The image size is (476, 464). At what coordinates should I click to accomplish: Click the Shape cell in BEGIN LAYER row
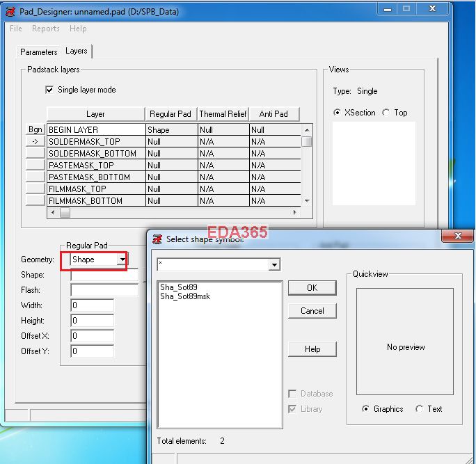171,130
